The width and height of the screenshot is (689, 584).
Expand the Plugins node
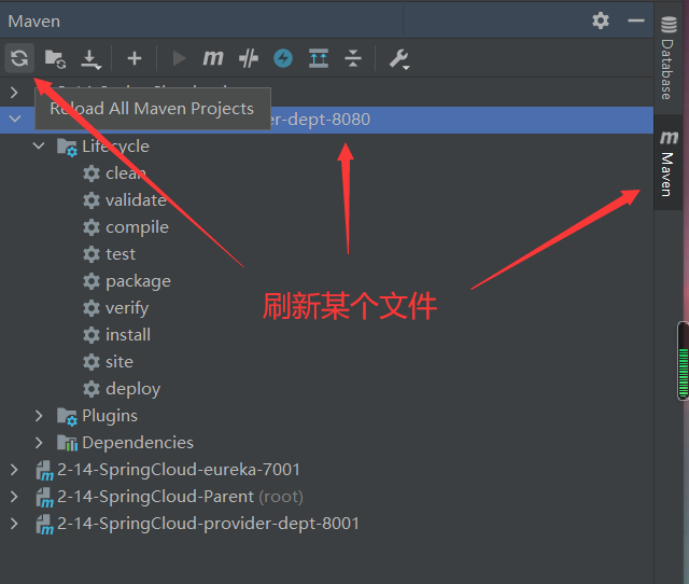[x=39, y=416]
